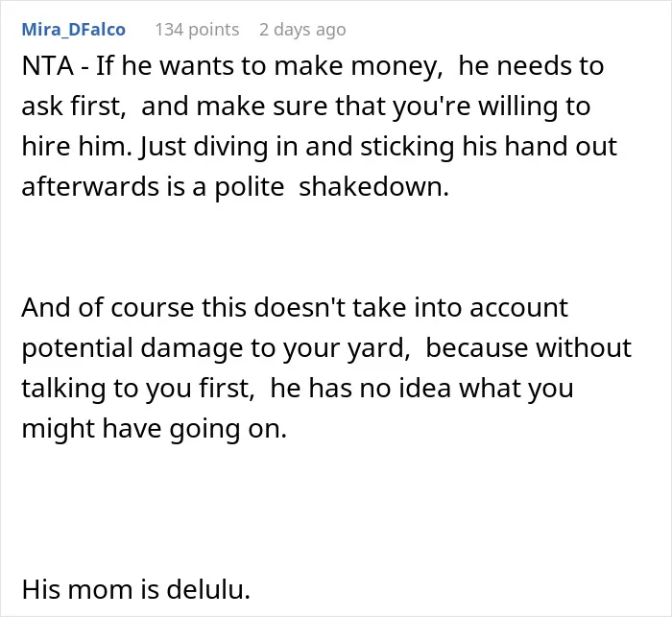Click the word 'because' in second paragraph
This screenshot has width=672, height=617.
477,348
